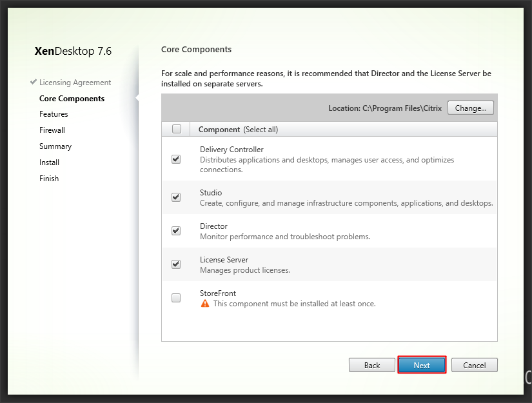Open the Features step in sidebar
Screen dimensions: 532x403
(54, 114)
